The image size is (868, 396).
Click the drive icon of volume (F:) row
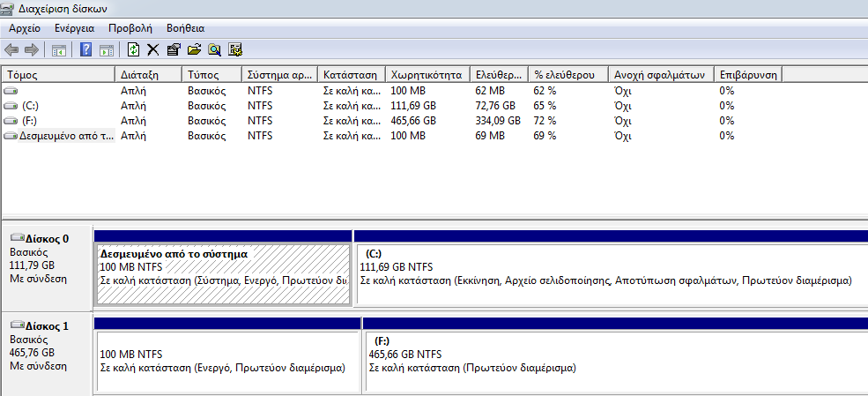click(x=11, y=121)
